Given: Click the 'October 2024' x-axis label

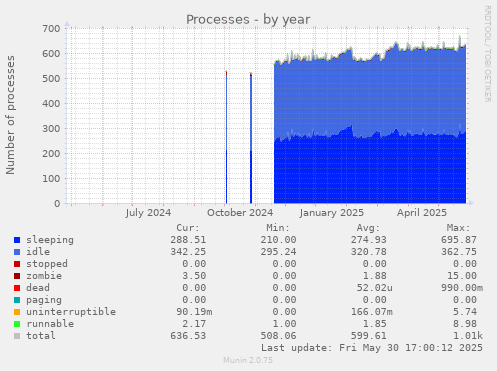Looking at the screenshot, I should point(240,213).
